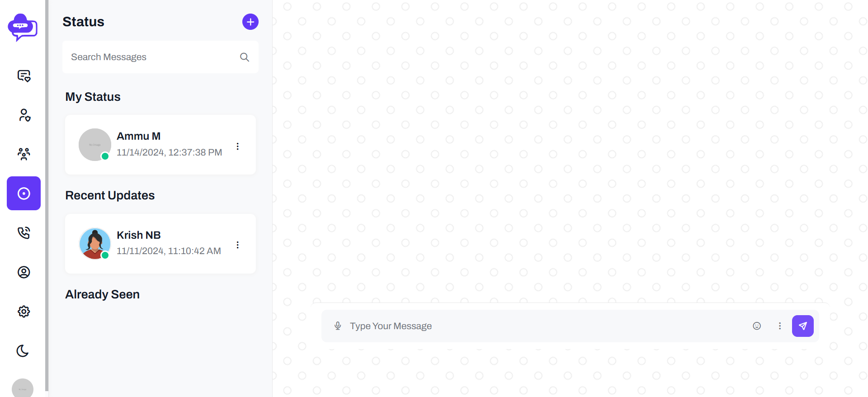
Task: View Ammu M's status entry
Action: click(160, 145)
